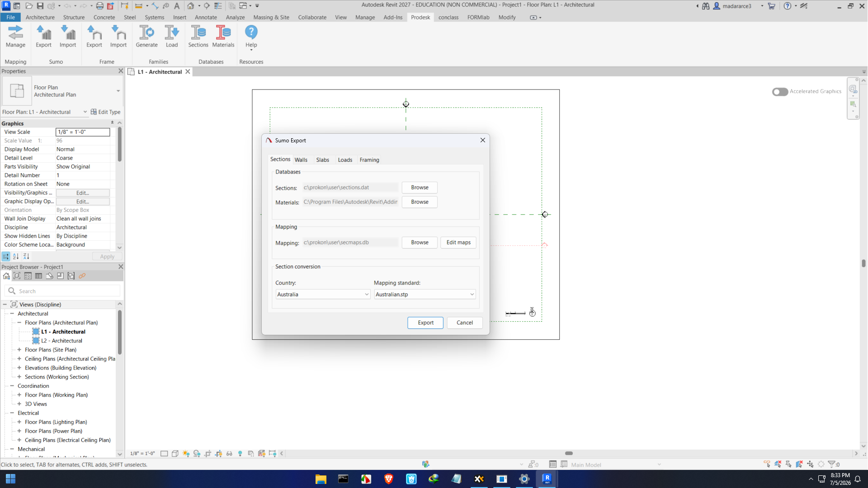Open the Sections database icon
Screen dimensions: 868x488
(x=198, y=37)
